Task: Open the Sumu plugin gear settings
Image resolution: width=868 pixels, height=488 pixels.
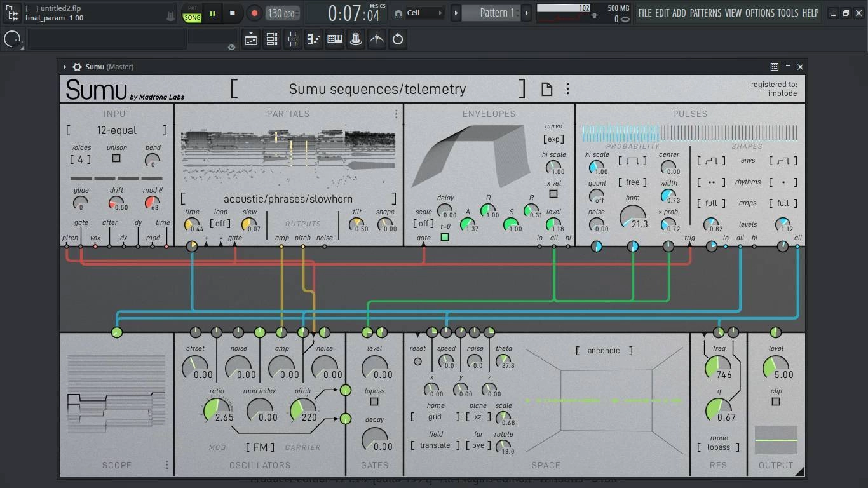Action: point(77,67)
